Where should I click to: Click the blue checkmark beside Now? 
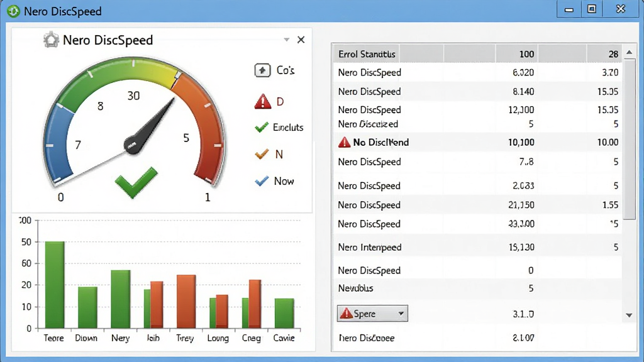pos(262,181)
